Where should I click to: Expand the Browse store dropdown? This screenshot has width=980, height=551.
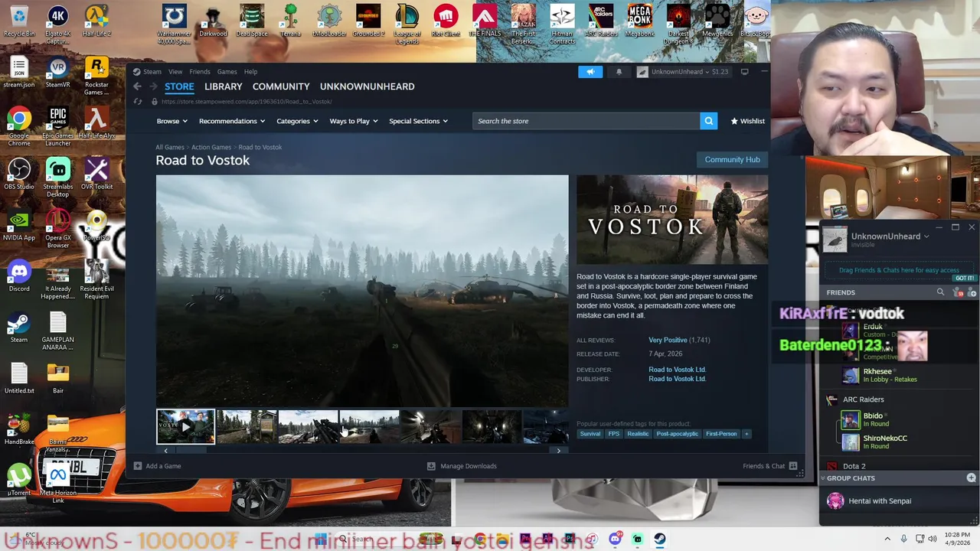coord(171,121)
